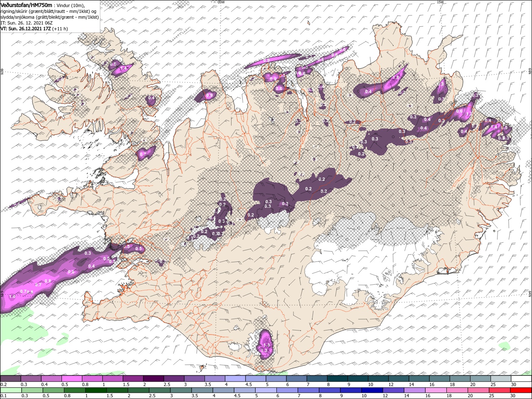Select the light pink swatch labeled 16 in rain legend
Screen dimensions: 532x399
(435, 390)
